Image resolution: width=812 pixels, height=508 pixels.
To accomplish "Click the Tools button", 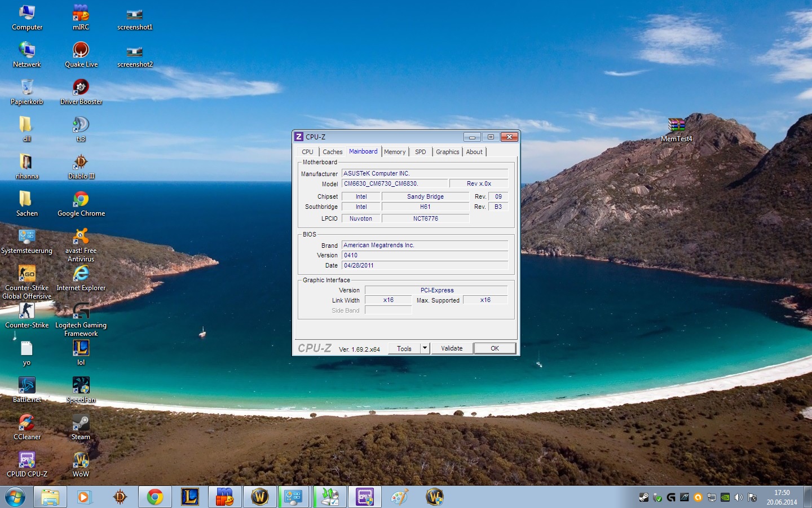I will click(x=404, y=348).
